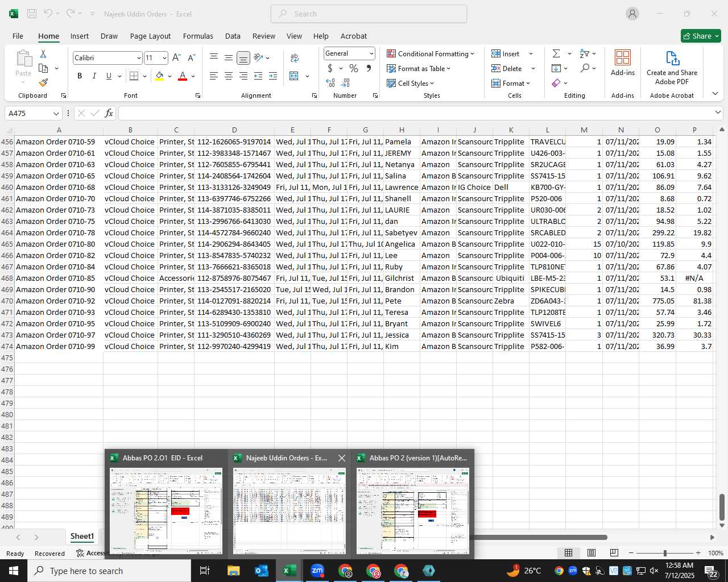The width and height of the screenshot is (728, 582).
Task: Apply Percent Style icon
Action: (x=354, y=68)
